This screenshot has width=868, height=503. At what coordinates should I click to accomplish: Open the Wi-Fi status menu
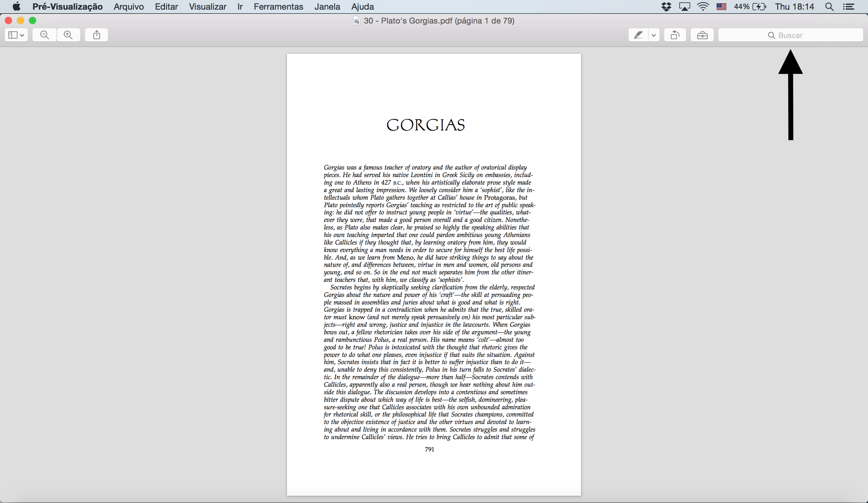click(x=703, y=7)
